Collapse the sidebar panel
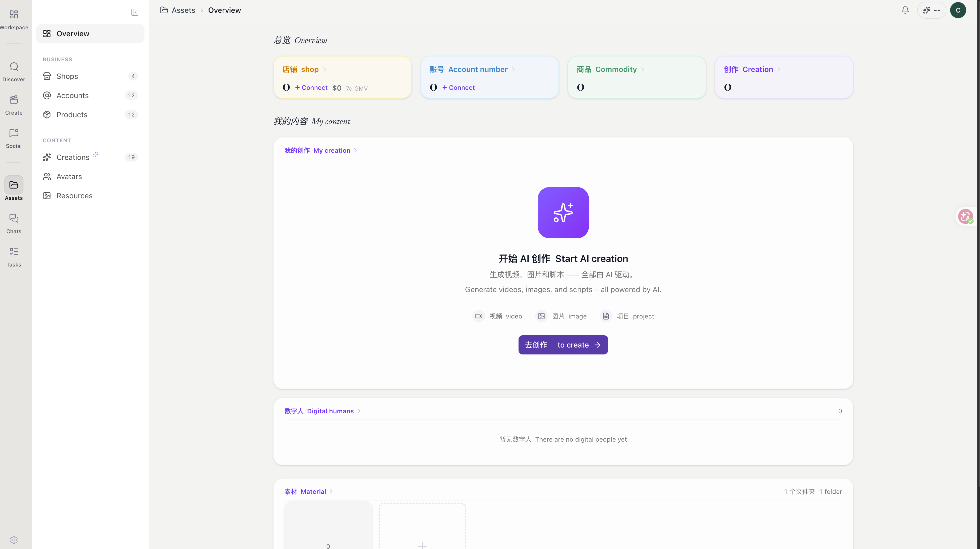The image size is (980, 549). coord(135,12)
